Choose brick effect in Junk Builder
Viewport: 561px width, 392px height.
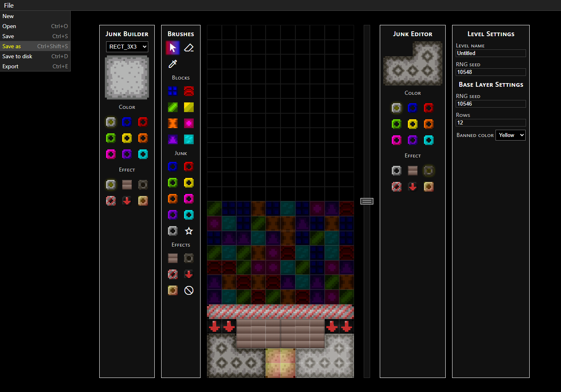[127, 185]
